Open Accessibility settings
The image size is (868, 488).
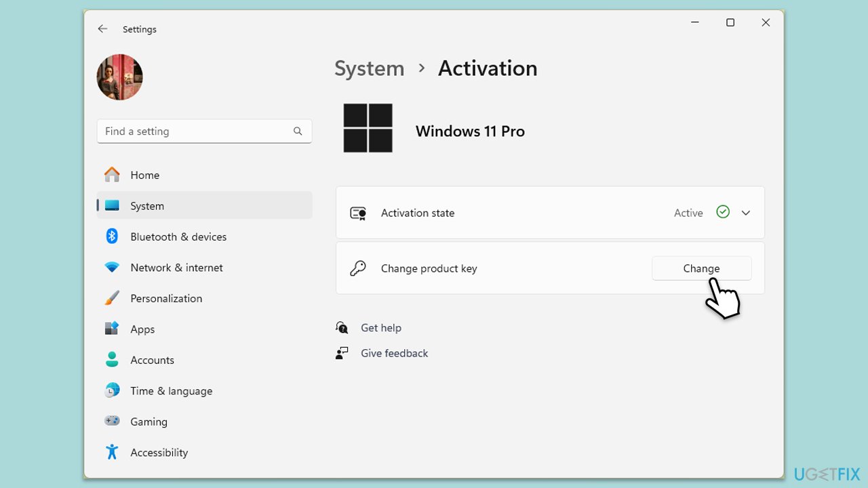(204, 452)
